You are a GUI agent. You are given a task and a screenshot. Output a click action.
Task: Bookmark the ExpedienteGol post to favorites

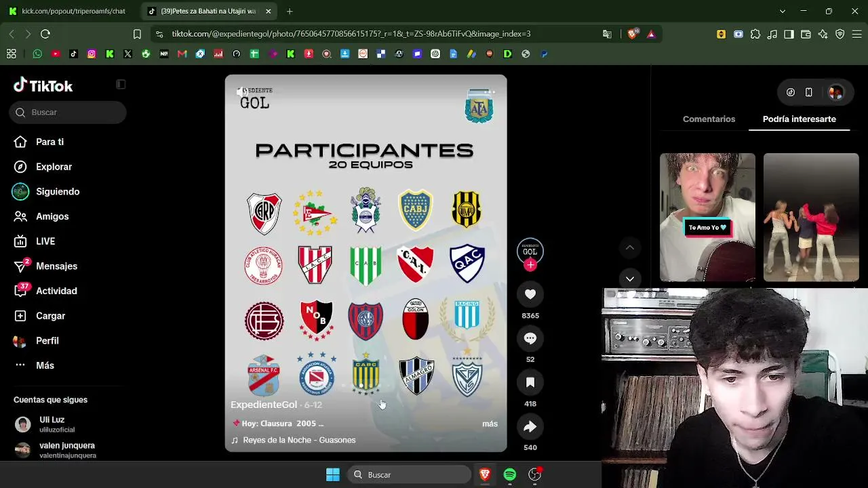click(530, 382)
